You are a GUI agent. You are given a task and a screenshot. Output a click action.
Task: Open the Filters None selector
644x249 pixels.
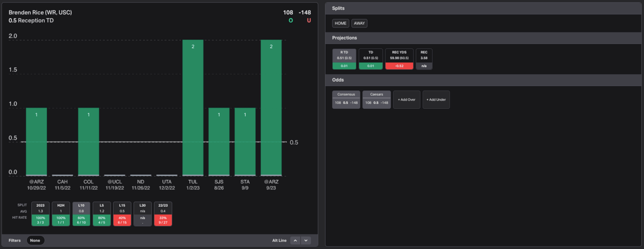point(35,241)
